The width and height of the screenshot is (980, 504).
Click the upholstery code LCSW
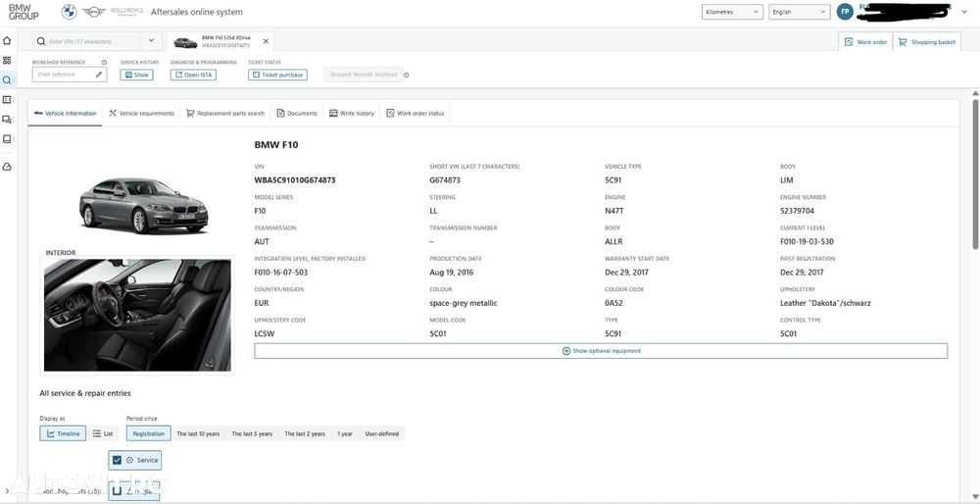(x=265, y=334)
